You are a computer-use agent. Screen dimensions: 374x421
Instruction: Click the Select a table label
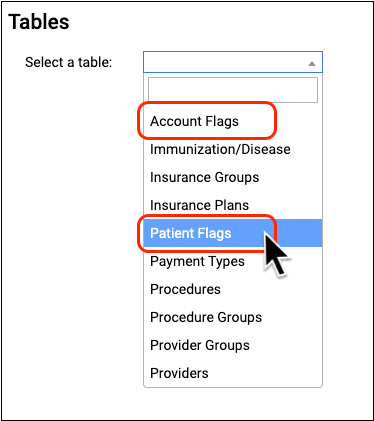coord(69,62)
